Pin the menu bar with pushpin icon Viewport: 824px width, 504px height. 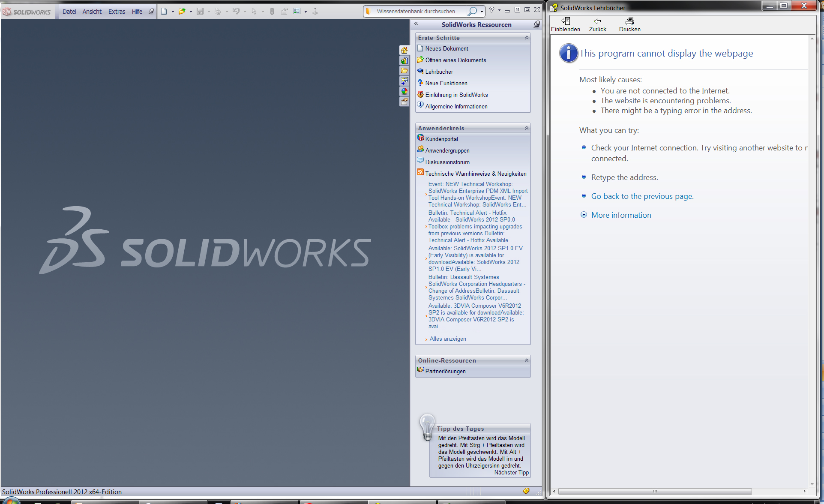pyautogui.click(x=151, y=12)
